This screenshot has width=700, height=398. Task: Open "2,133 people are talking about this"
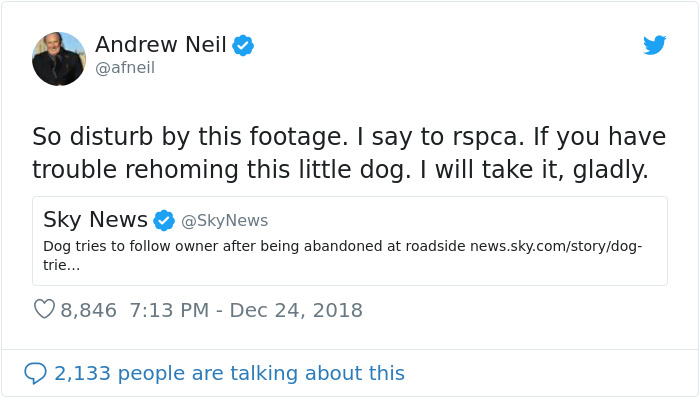coord(229,373)
